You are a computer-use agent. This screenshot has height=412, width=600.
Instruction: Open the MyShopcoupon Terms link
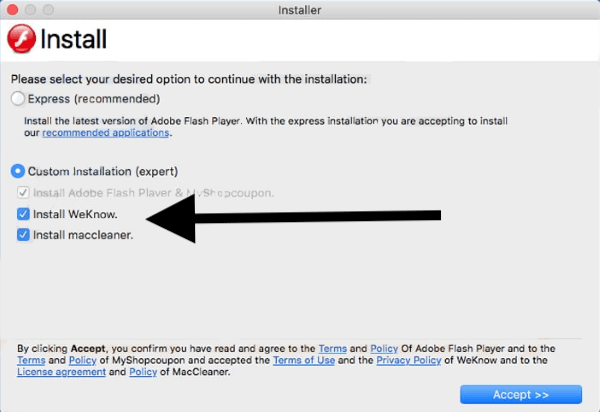[x=31, y=360]
